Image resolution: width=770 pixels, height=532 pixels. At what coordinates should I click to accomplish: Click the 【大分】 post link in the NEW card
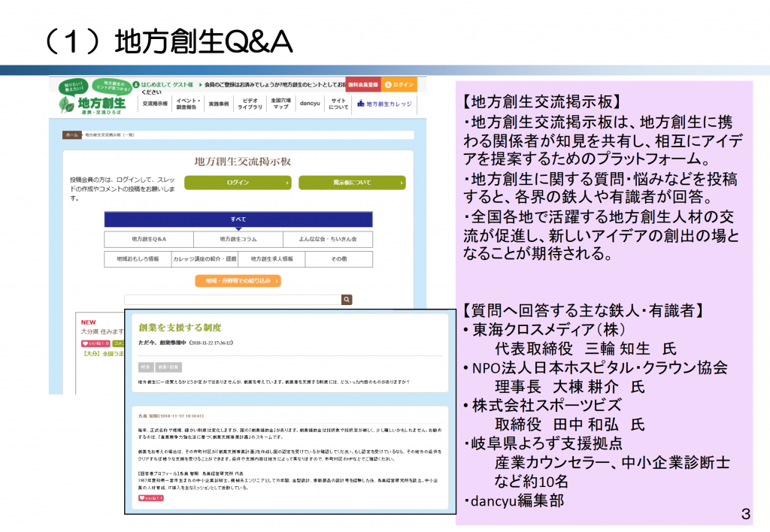(x=104, y=353)
